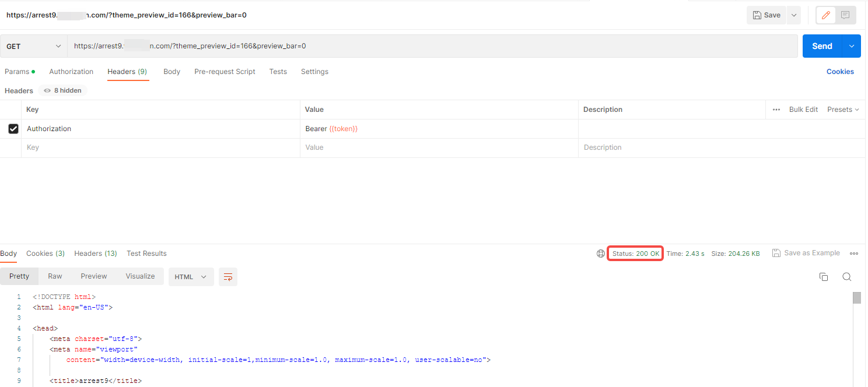Screen dimensions: 868x387
Task: Click the response body vertical scrollbar
Action: click(857, 298)
